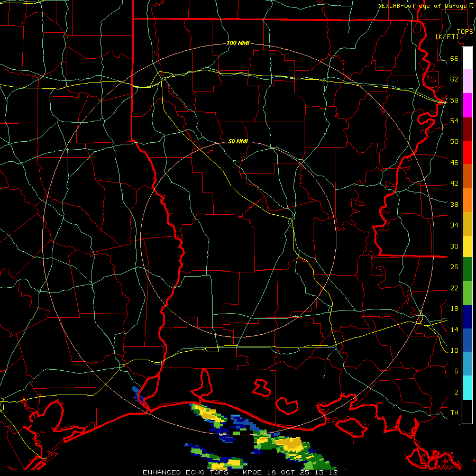Click the light pink legend swatch
476x476 pixels.
[x=467, y=81]
